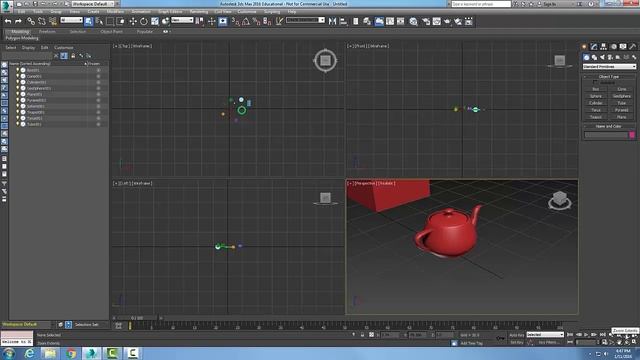Open the Schematic View icon
640x360 pixels.
[400, 21]
